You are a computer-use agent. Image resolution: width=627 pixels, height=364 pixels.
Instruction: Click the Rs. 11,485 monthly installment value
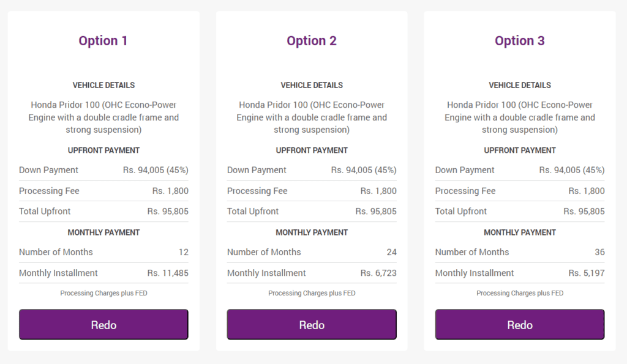click(x=168, y=273)
